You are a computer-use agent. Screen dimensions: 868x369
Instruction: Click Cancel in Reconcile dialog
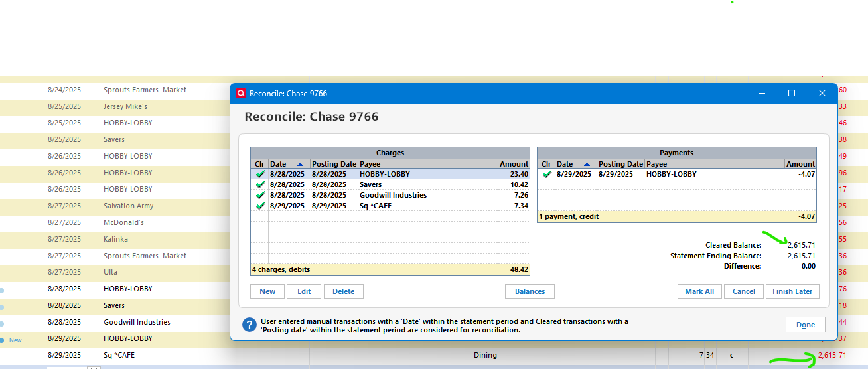744,291
